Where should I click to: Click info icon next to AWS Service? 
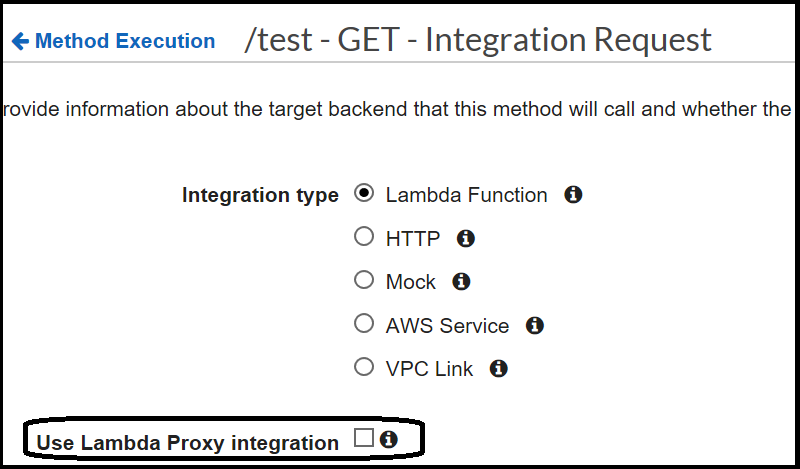535,325
